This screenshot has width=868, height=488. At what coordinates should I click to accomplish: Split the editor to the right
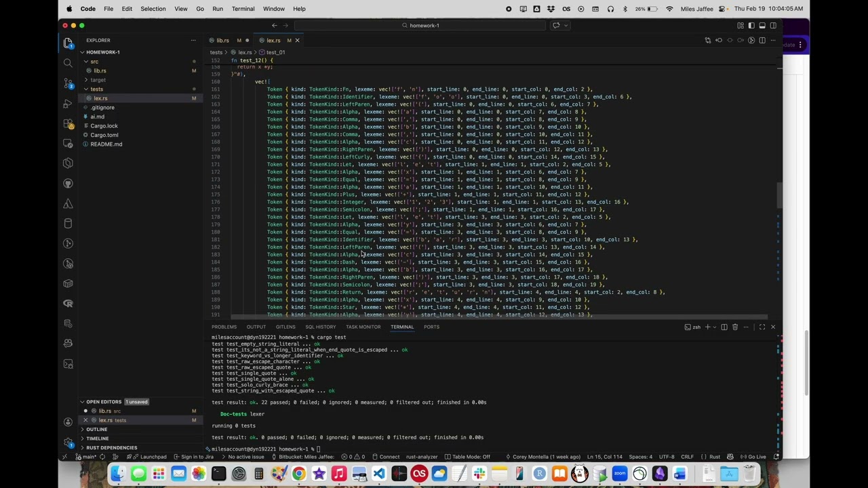(x=762, y=40)
